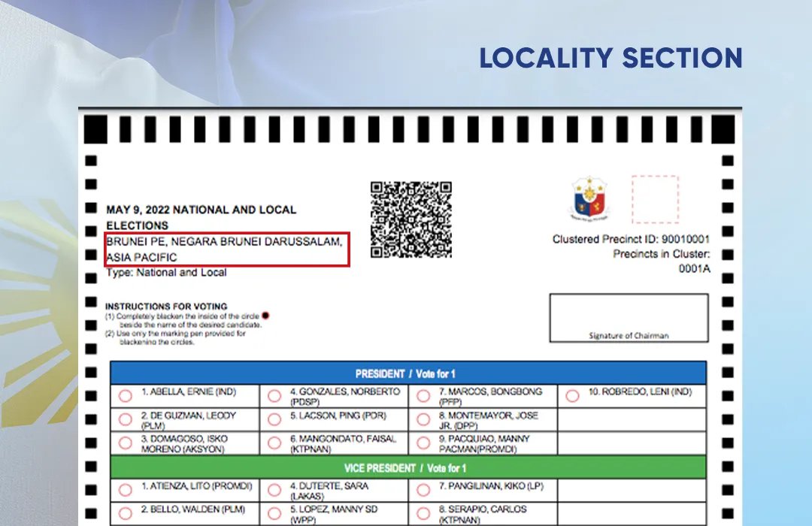Click the ASIA PACIFIC text line

(x=141, y=257)
